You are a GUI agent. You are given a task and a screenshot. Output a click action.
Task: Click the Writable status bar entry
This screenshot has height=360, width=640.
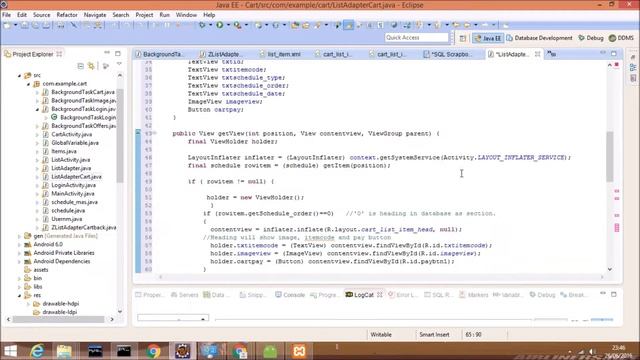[381, 335]
